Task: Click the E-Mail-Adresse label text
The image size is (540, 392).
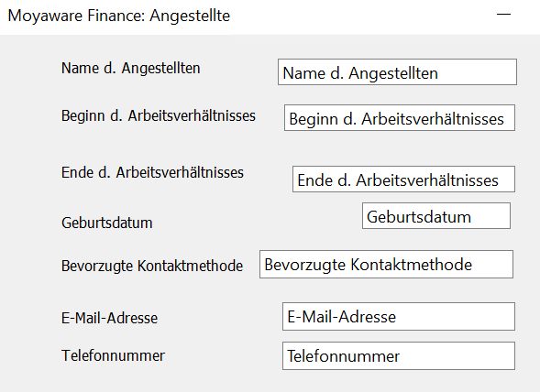Action: coord(109,318)
